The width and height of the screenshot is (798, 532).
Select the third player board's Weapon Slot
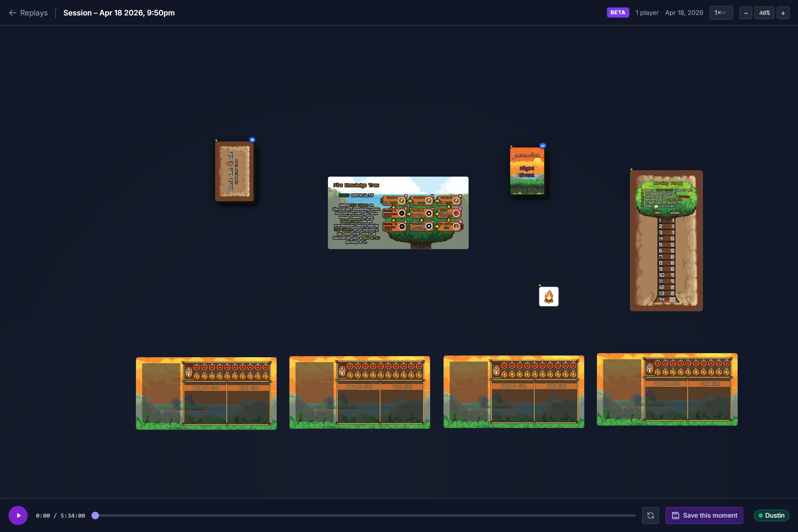point(513,402)
